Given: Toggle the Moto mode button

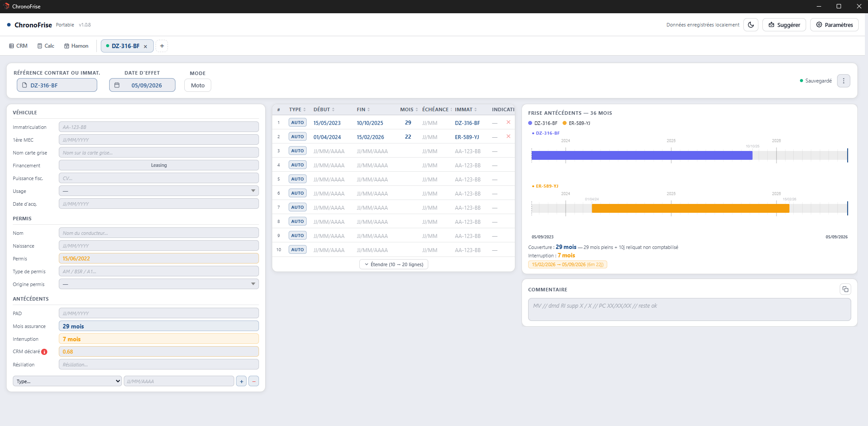Looking at the screenshot, I should click(198, 85).
